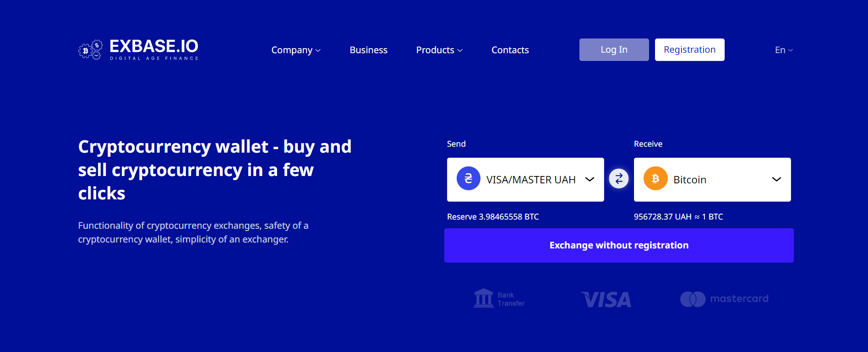
Task: Click the Log In button
Action: 614,49
